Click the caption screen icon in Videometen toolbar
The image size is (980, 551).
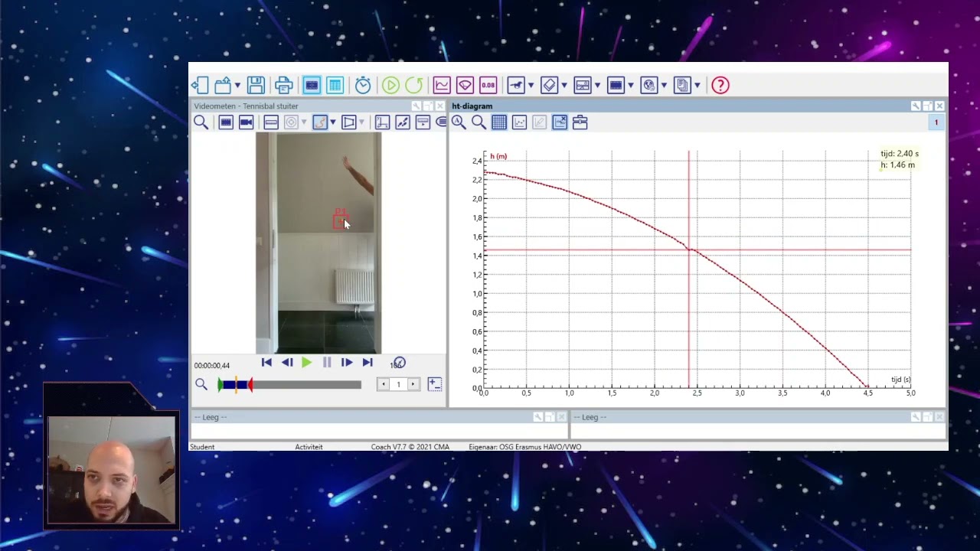click(x=423, y=122)
